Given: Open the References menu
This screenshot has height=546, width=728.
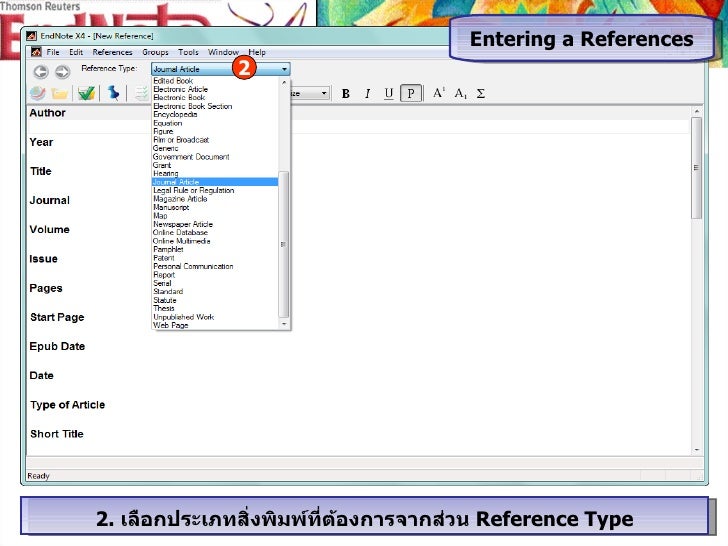Looking at the screenshot, I should coord(112,52).
